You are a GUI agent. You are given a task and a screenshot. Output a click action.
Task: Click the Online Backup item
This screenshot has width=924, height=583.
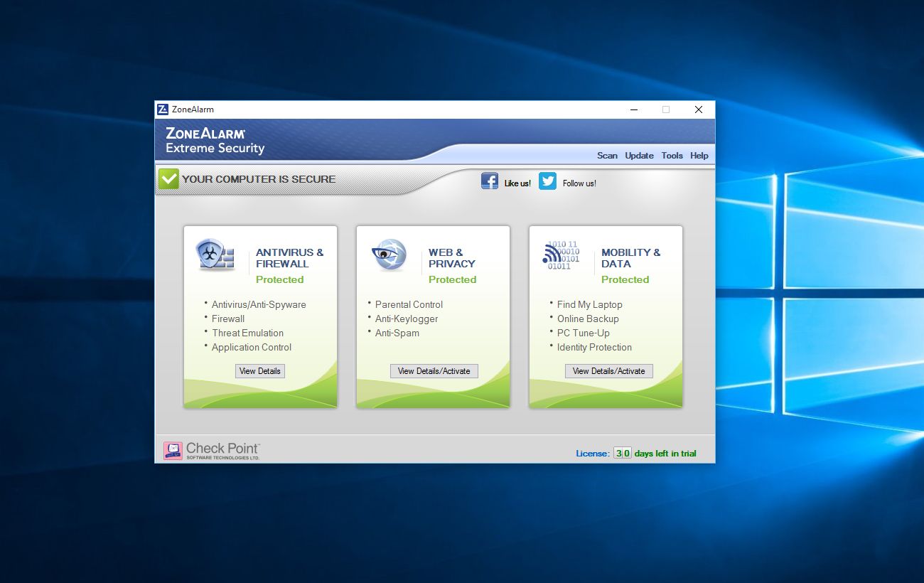coord(588,319)
